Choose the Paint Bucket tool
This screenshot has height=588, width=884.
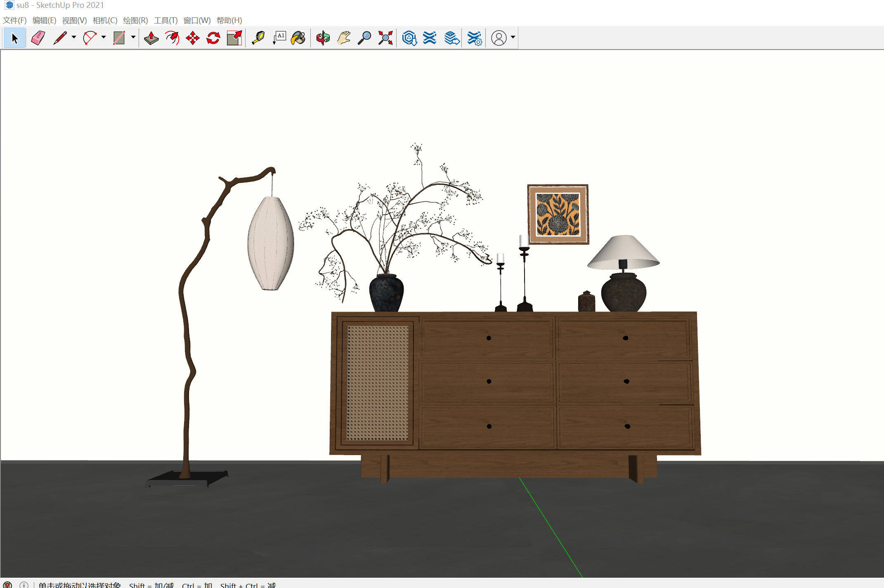pyautogui.click(x=298, y=38)
